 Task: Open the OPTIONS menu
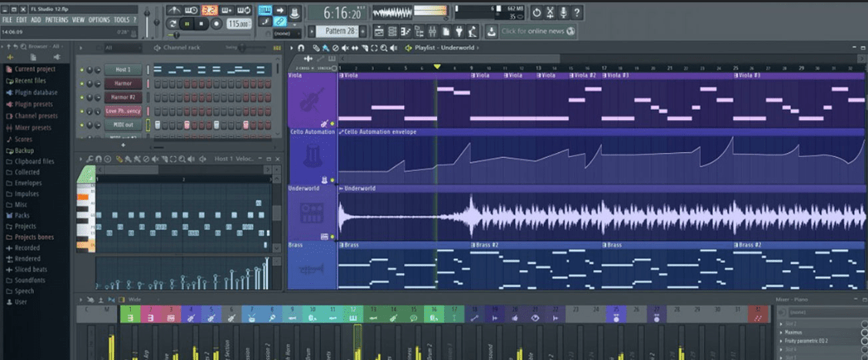[99, 19]
